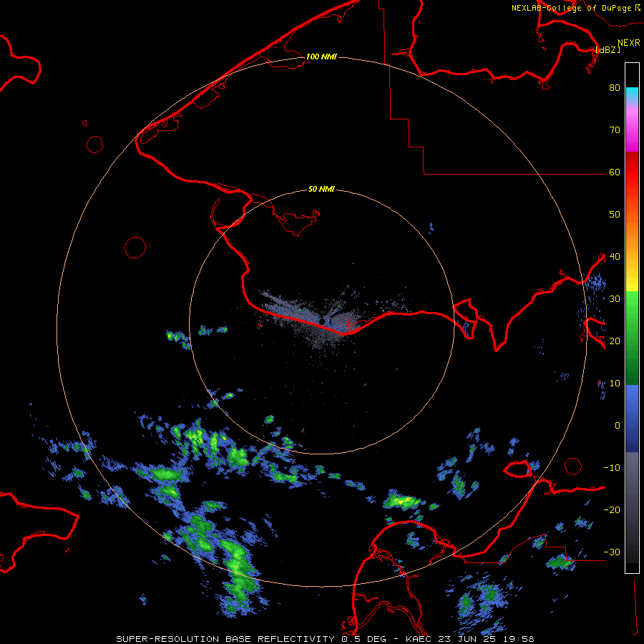Click the 30 value on the dBZ scale
Screen dimensions: 644x644
click(615, 299)
